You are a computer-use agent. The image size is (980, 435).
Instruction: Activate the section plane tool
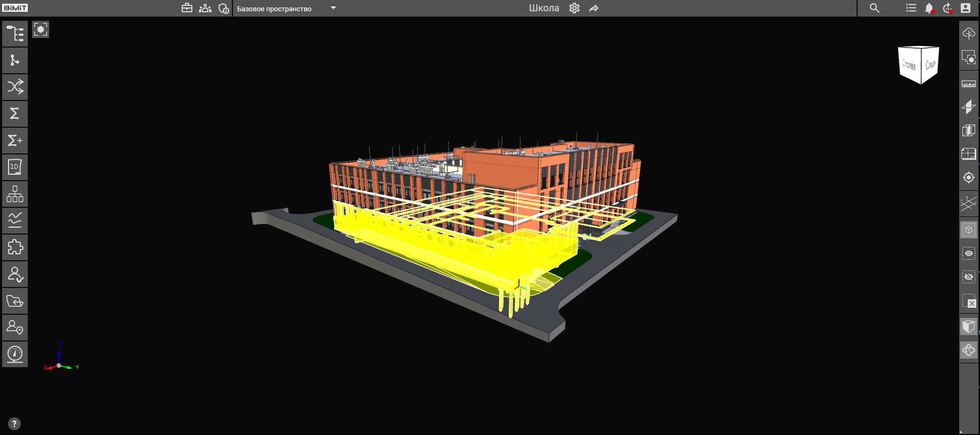tap(968, 107)
